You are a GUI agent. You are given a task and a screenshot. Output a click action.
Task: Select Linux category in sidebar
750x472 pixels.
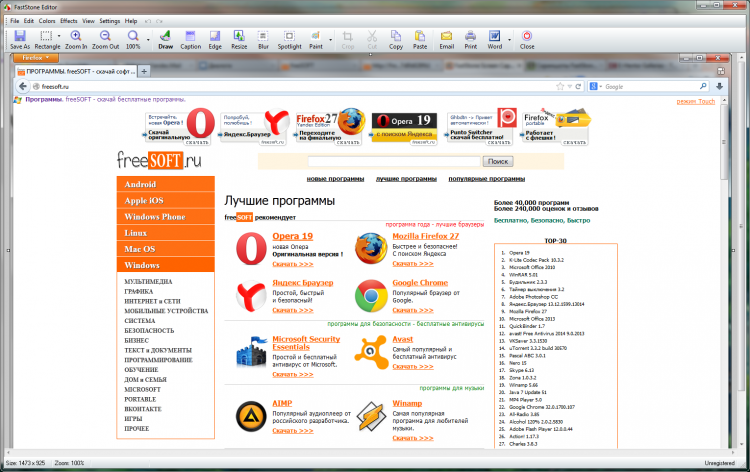point(165,233)
